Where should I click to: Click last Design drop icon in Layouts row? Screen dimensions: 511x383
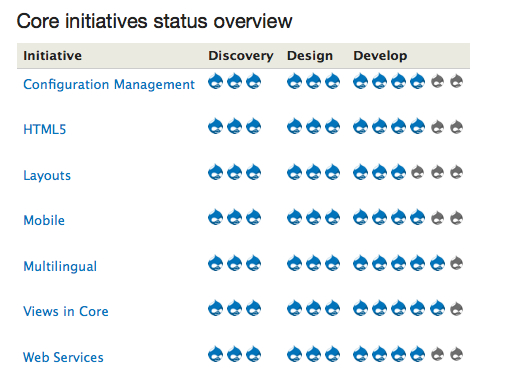coord(332,172)
